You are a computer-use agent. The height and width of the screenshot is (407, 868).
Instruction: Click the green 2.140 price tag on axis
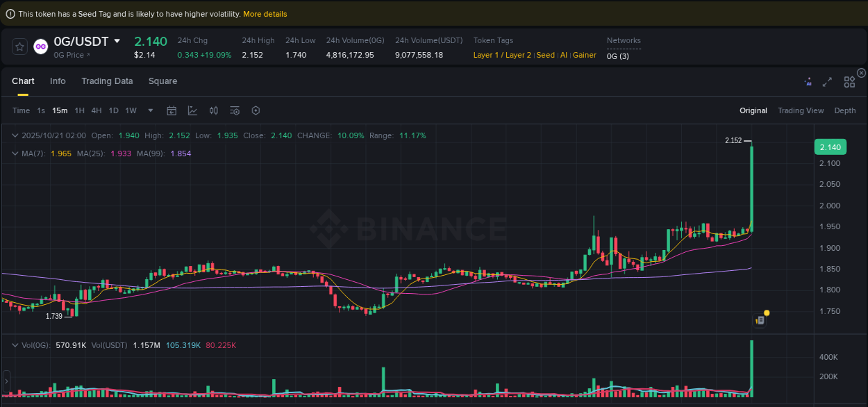831,147
